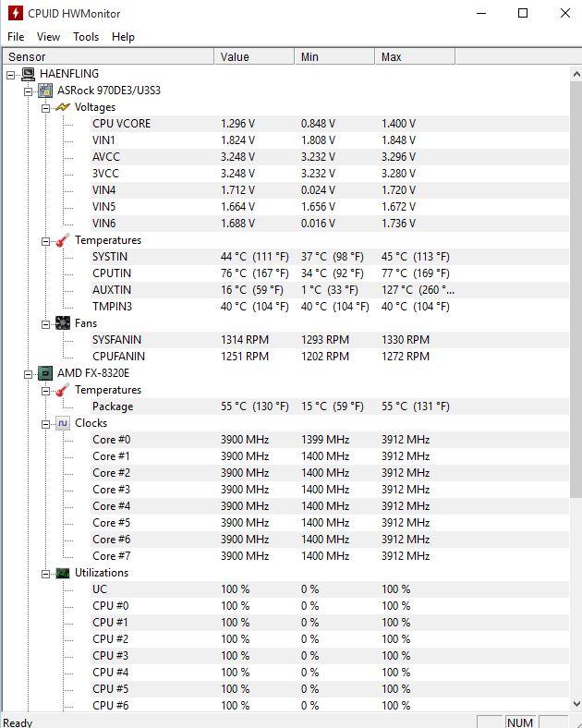This screenshot has width=582, height=728.
Task: Click the Value column header
Action: (x=254, y=56)
